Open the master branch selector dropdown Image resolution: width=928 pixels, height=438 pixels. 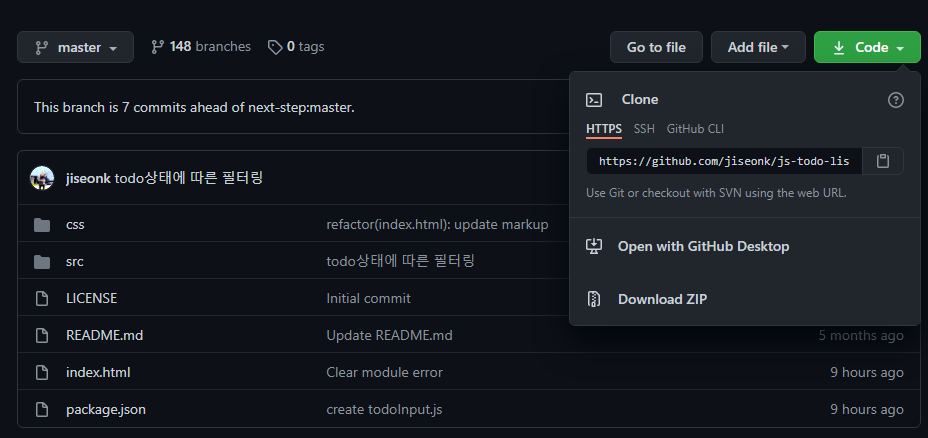[x=75, y=47]
